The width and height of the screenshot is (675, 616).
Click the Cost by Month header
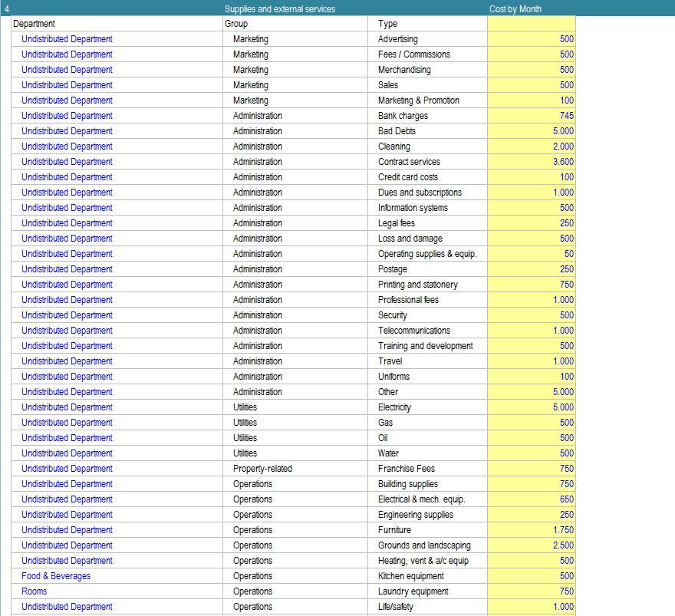point(515,9)
